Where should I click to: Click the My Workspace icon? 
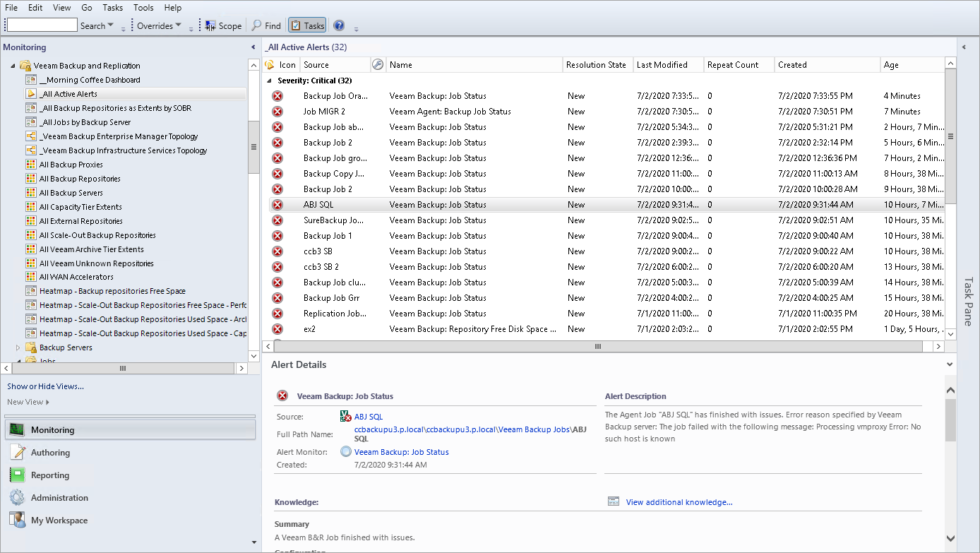18,521
